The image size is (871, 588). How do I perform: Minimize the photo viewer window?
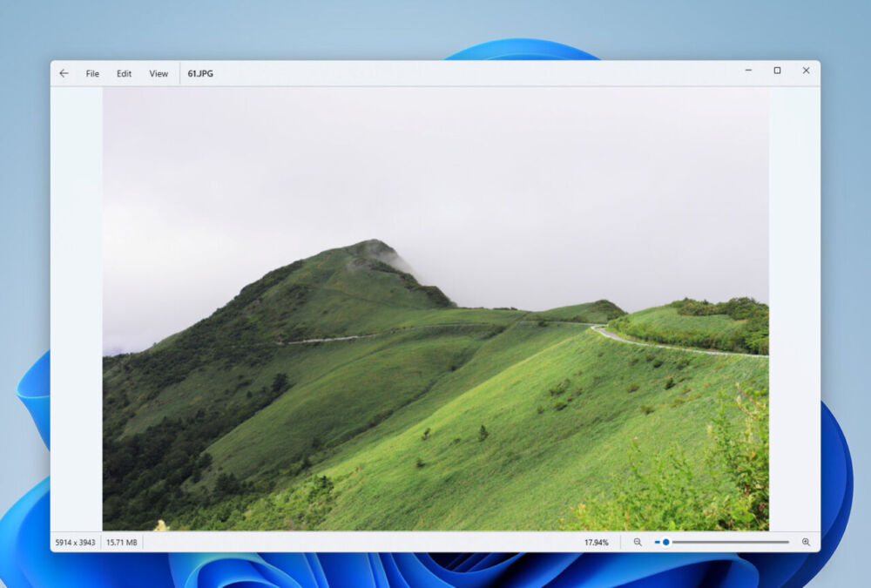[747, 70]
